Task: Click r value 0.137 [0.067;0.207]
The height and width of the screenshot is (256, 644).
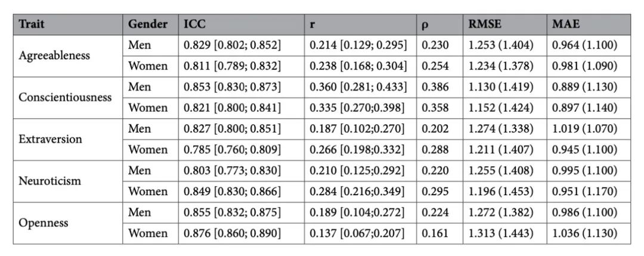Action: [357, 233]
